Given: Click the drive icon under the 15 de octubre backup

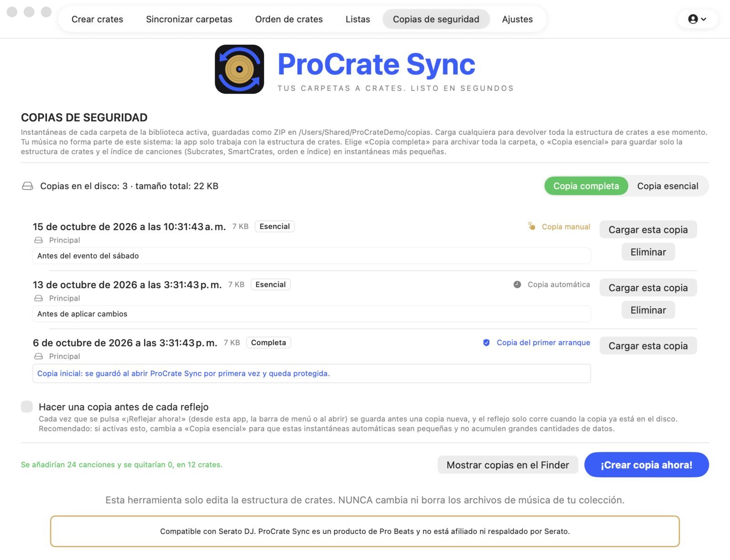Looking at the screenshot, I should (x=39, y=240).
